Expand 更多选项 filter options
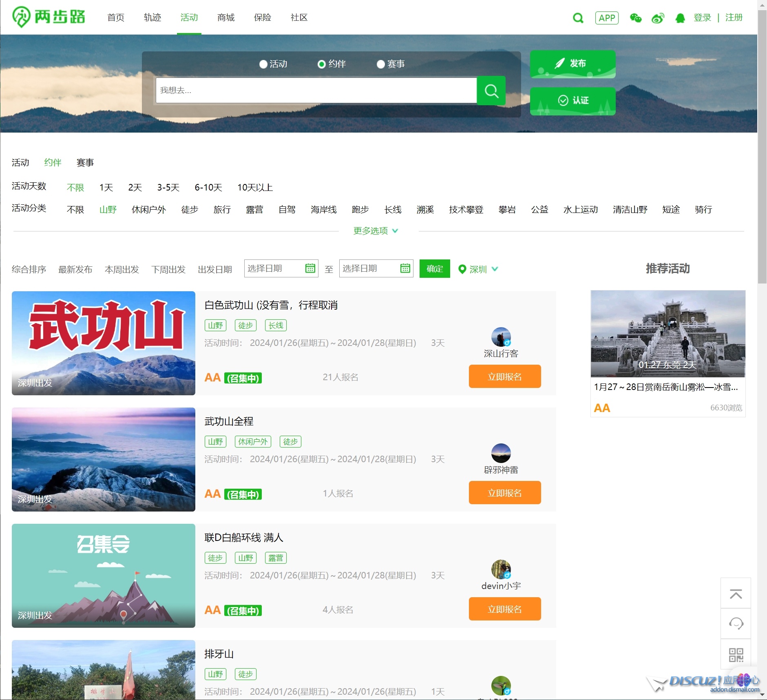The width and height of the screenshot is (767, 700). [376, 231]
